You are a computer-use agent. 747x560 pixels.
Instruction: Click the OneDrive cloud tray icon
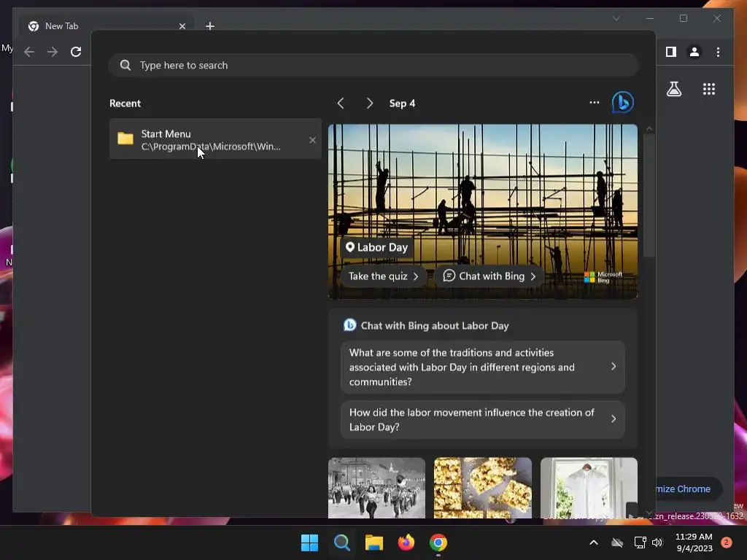[617, 542]
